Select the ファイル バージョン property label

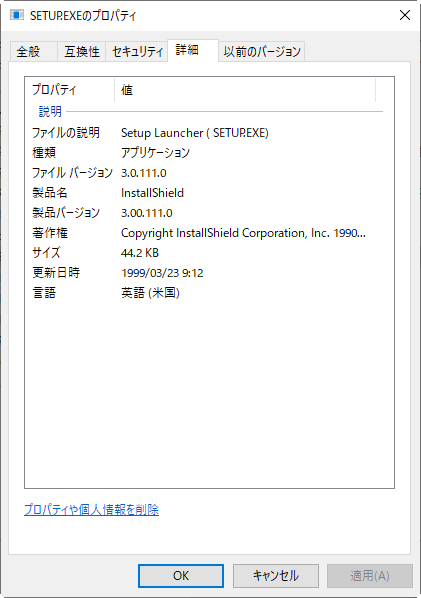coord(72,173)
